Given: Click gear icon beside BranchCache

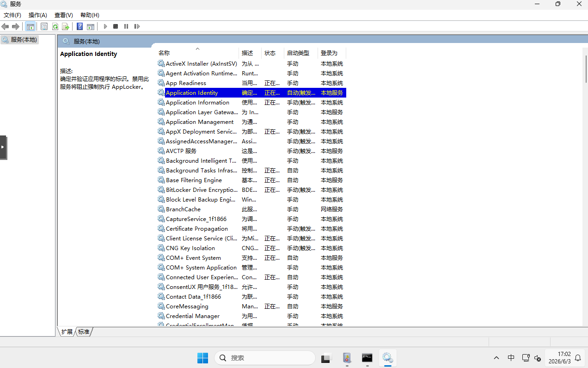Looking at the screenshot, I should click(161, 209).
